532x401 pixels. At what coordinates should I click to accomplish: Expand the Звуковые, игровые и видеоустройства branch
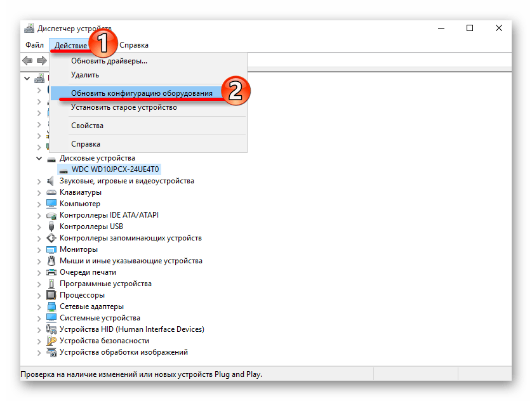[x=39, y=181]
